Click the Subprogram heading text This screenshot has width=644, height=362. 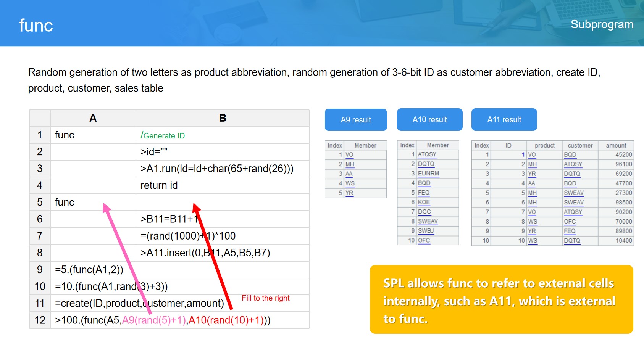coord(602,24)
